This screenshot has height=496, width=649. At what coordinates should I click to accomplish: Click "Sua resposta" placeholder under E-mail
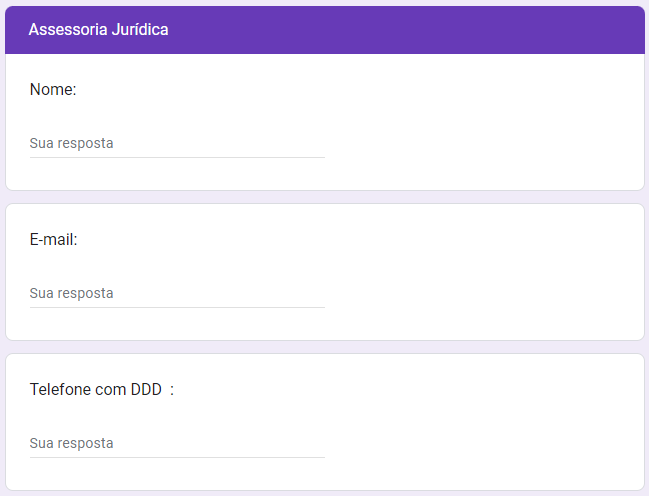pos(71,293)
